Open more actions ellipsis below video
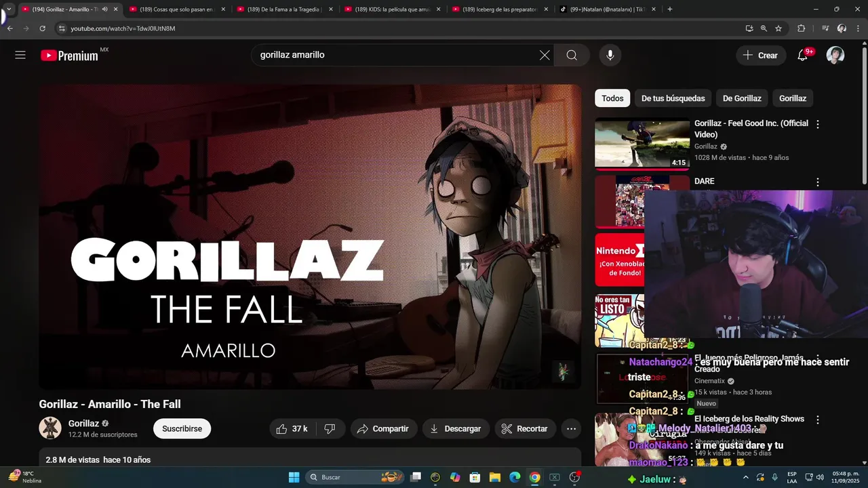868x488 pixels. (572, 428)
